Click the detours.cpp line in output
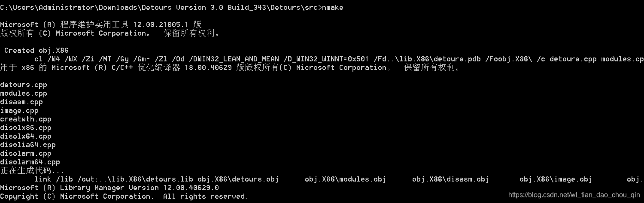644x203 pixels. tap(24, 85)
